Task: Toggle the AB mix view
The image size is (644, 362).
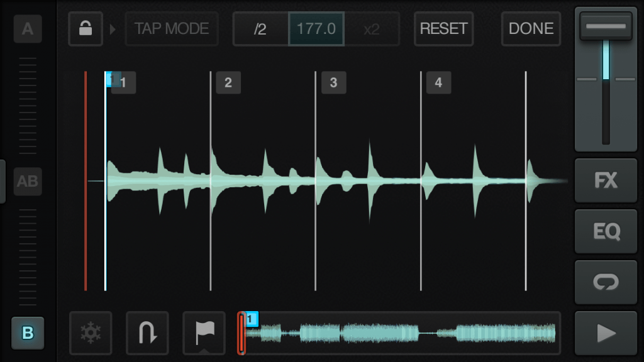Action: coord(28,182)
